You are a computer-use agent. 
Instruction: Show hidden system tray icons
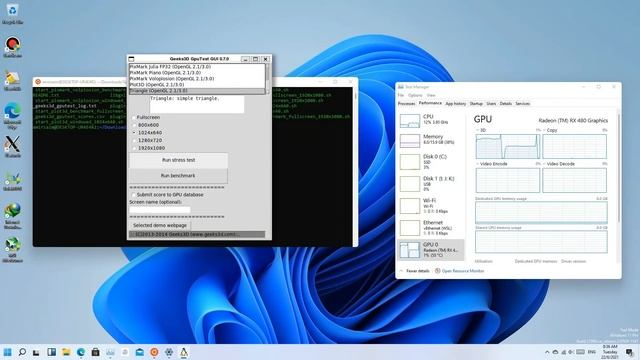(x=547, y=352)
